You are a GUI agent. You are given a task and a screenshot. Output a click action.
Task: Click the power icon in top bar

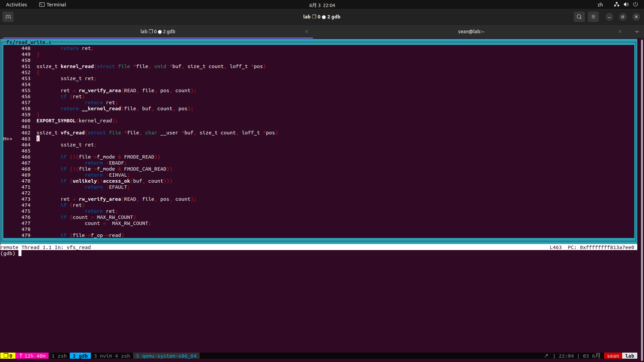click(635, 5)
